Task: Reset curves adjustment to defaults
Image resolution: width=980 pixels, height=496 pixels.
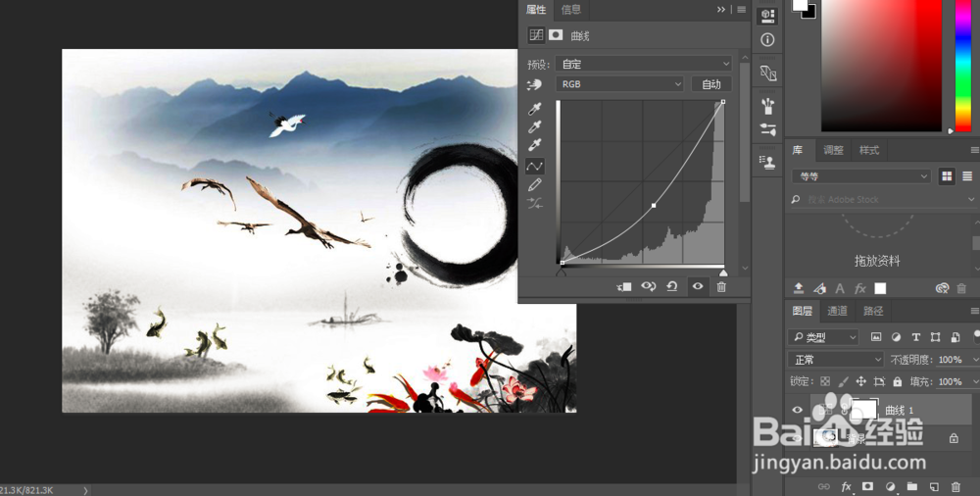Action: (672, 286)
